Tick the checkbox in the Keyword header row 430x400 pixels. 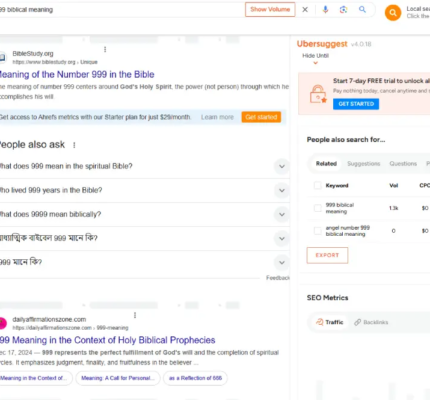pos(318,185)
